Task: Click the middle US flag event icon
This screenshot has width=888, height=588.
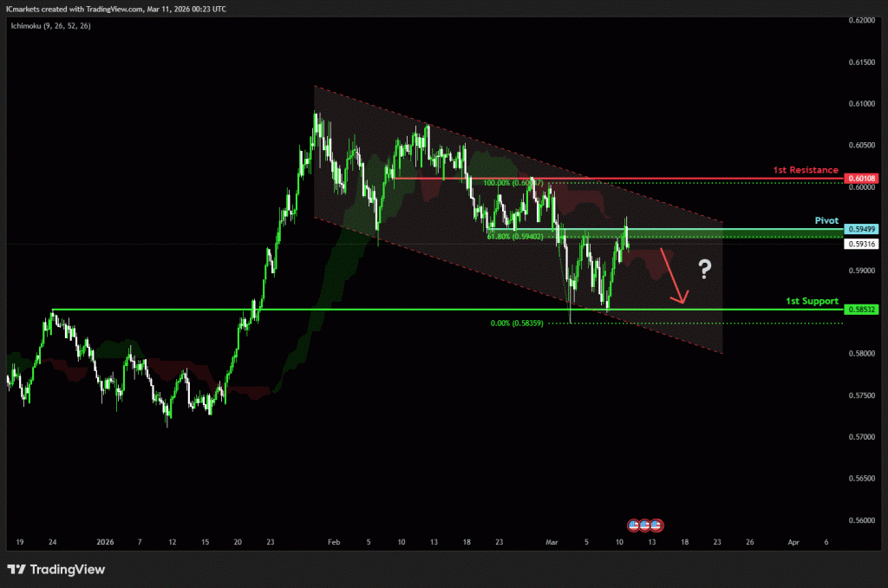Action: pos(645,525)
